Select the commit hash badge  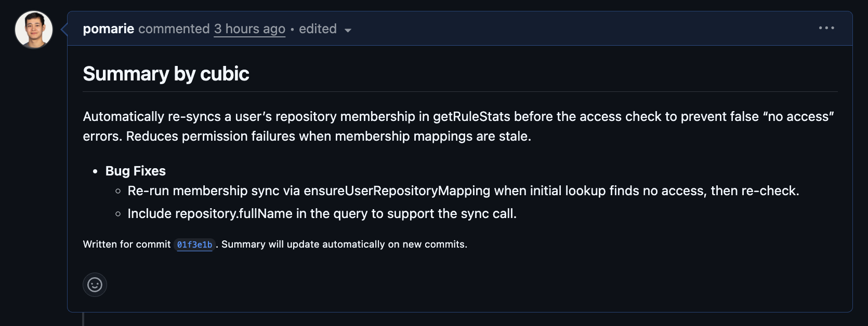(x=193, y=244)
